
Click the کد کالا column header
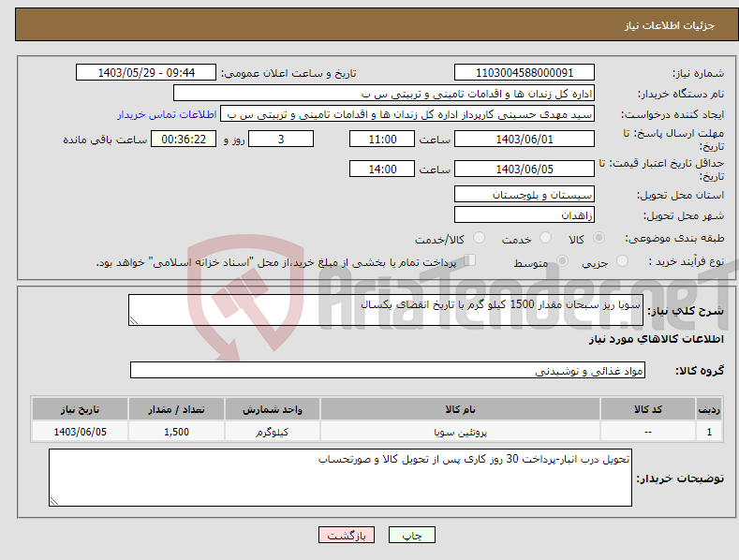pos(648,409)
